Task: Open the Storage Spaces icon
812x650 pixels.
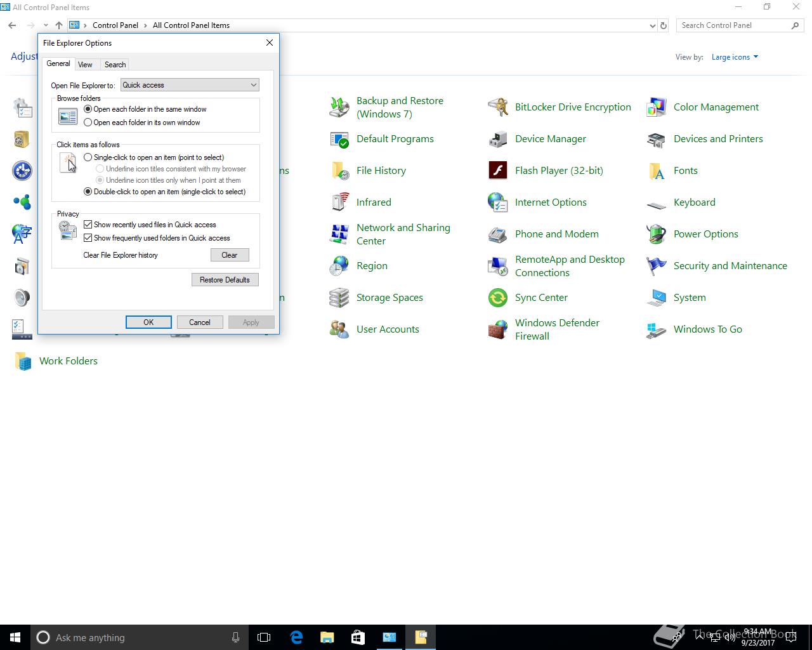Action: coord(339,298)
